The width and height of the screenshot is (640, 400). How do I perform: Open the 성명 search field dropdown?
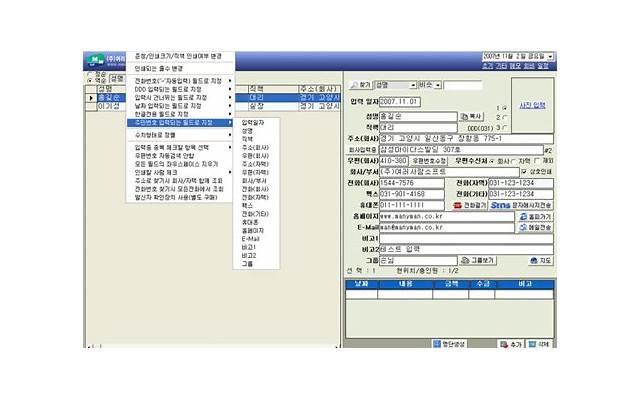(412, 86)
